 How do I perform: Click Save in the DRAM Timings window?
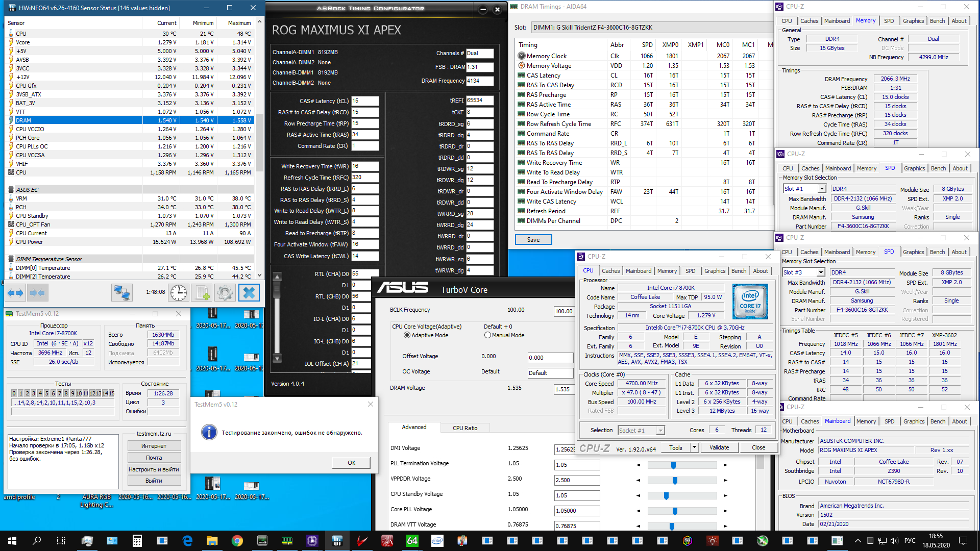point(533,240)
